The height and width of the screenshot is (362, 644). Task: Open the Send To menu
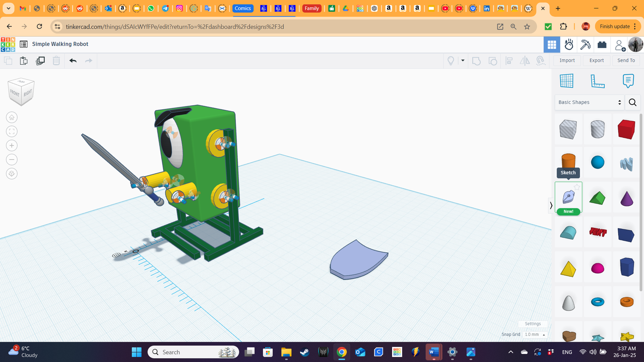[626, 60]
